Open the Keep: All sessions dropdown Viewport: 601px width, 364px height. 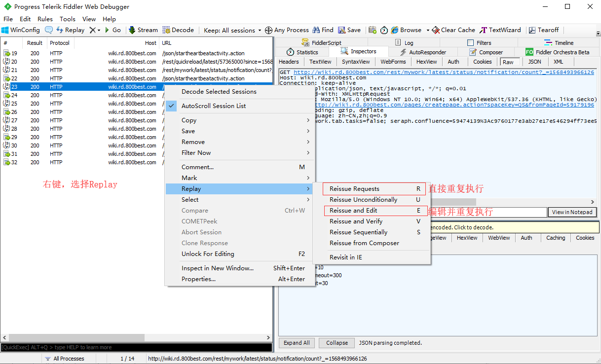tap(232, 30)
